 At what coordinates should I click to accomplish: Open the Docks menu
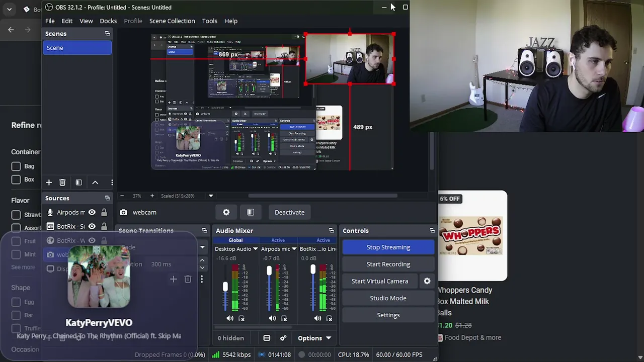(x=108, y=21)
